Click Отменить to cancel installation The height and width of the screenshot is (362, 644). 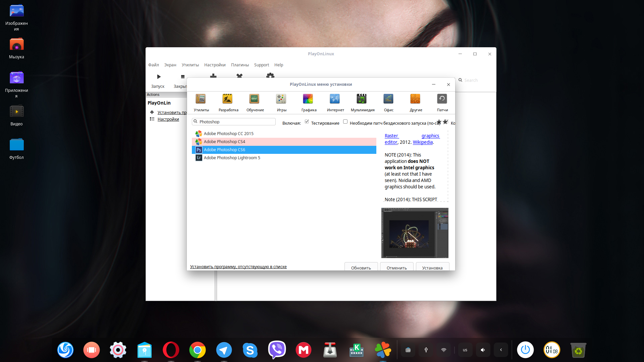coord(396,267)
